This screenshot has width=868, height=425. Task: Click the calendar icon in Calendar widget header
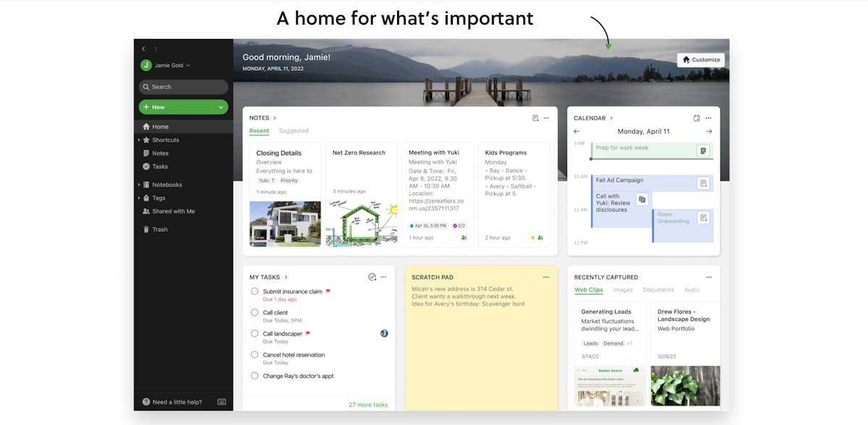click(x=697, y=118)
